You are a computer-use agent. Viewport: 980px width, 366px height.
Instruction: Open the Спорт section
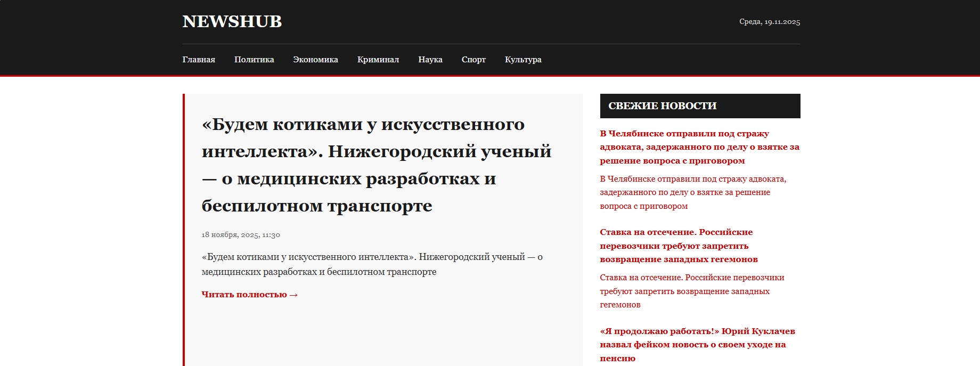[x=473, y=60]
